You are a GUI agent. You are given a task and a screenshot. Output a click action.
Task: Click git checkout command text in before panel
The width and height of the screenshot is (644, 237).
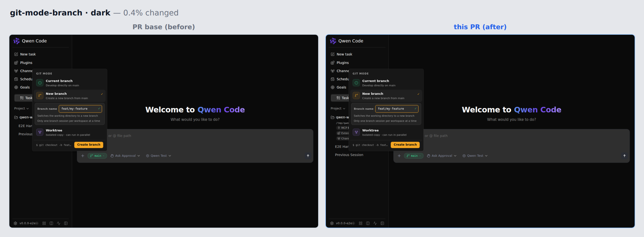click(54, 145)
